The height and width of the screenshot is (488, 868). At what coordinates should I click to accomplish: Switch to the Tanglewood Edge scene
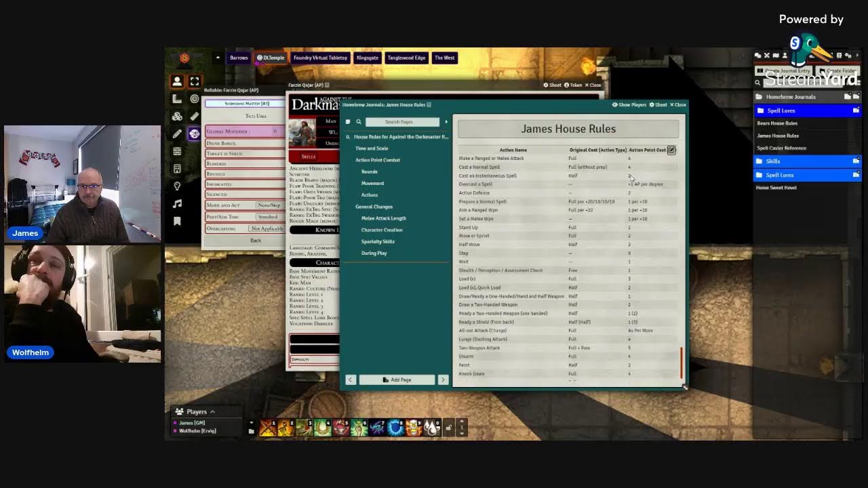406,58
